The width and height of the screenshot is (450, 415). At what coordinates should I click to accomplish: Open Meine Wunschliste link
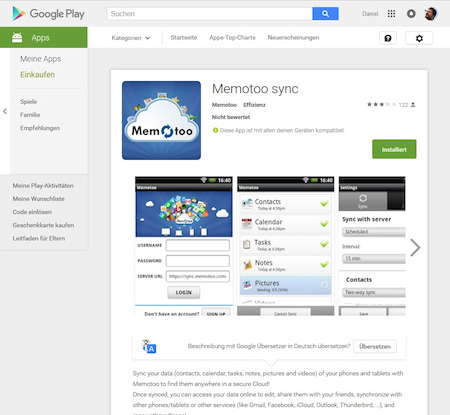point(39,199)
